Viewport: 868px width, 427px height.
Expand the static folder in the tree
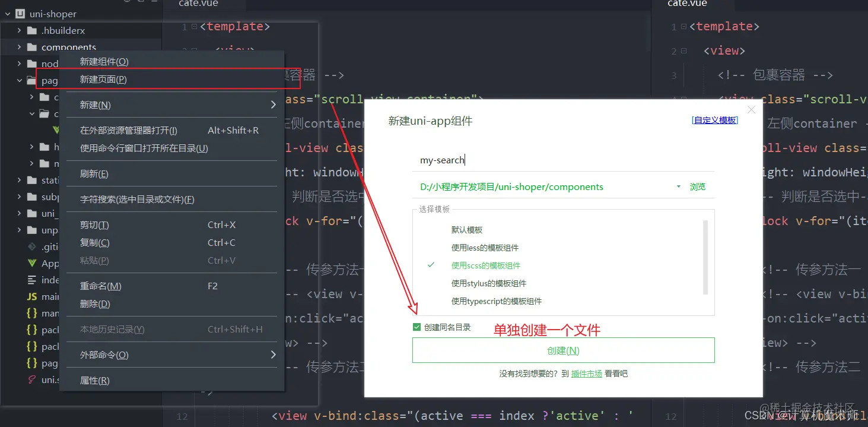tap(18, 180)
